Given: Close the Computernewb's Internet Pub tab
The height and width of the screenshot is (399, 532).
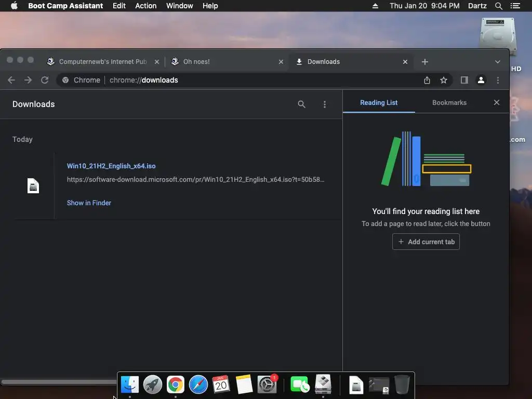Looking at the screenshot, I should click(x=157, y=62).
